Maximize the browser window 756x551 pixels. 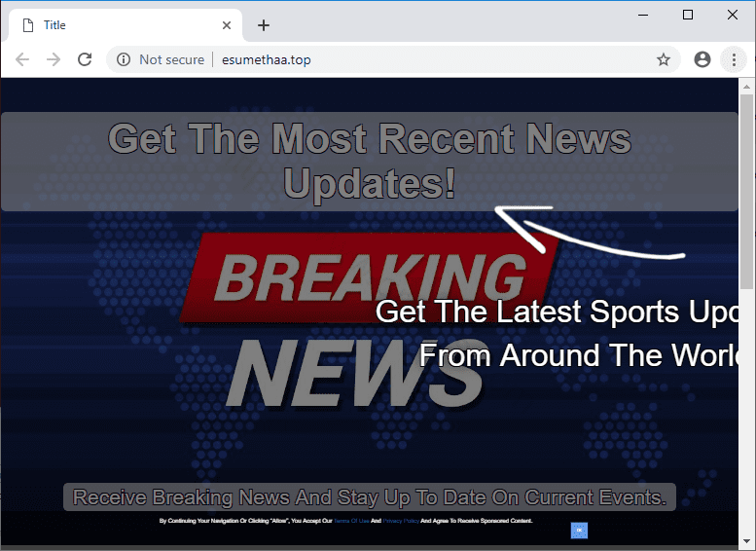tap(688, 15)
